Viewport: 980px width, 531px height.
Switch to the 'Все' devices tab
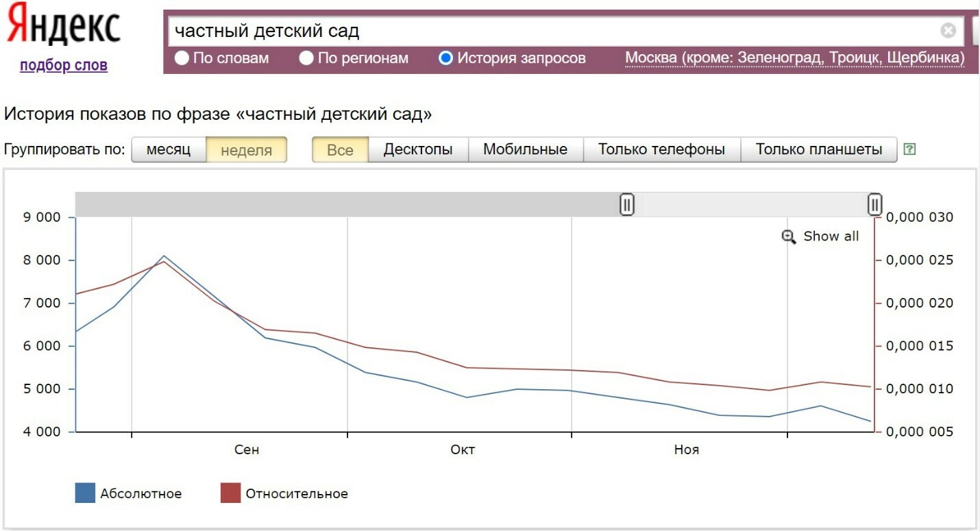click(x=341, y=149)
